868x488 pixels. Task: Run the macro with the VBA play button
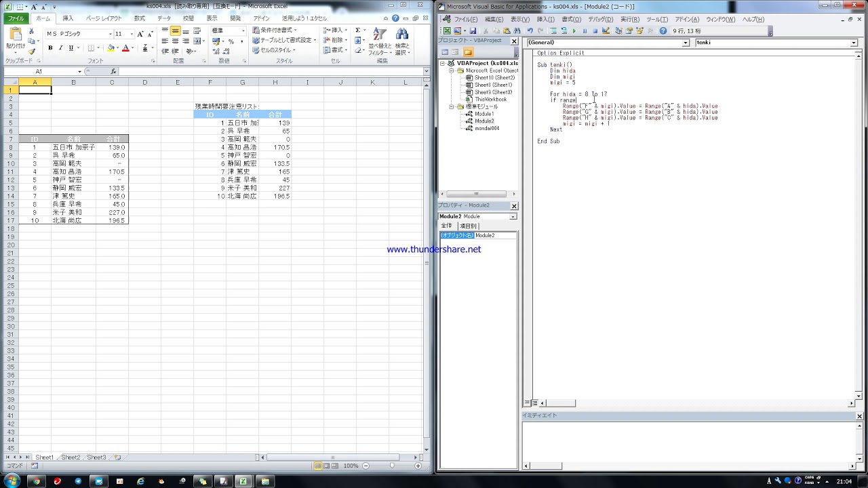coord(574,31)
